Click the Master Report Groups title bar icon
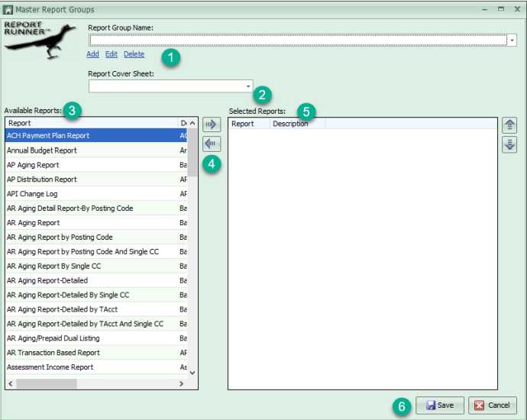Image resolution: width=527 pixels, height=420 pixels. point(8,10)
